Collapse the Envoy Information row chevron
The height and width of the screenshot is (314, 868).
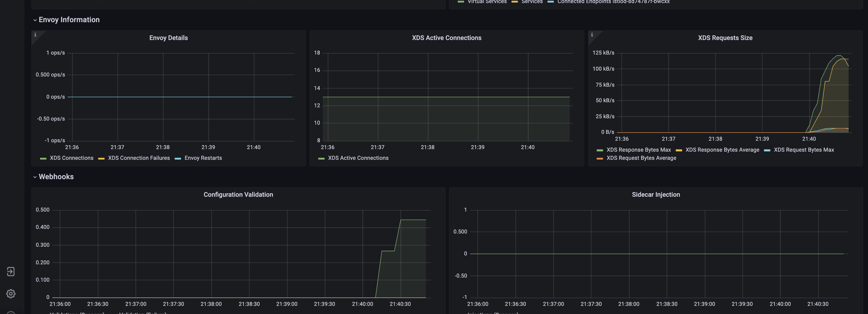click(x=35, y=20)
